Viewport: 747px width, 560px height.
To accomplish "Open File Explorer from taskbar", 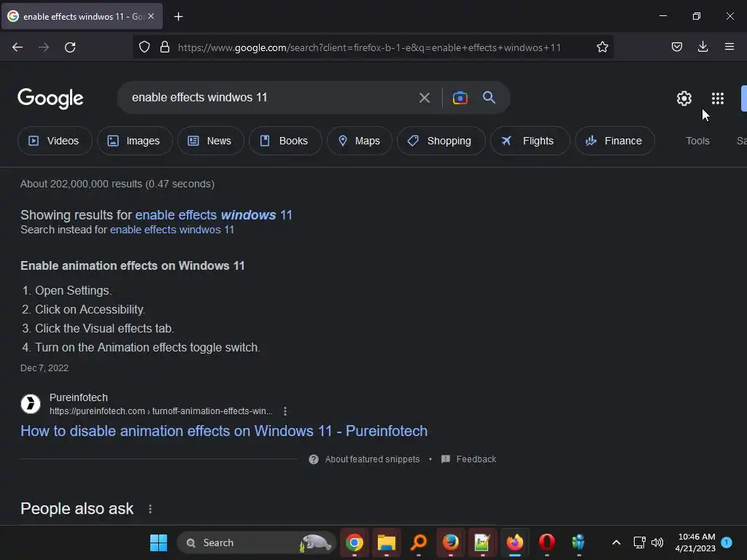I will 387,542.
